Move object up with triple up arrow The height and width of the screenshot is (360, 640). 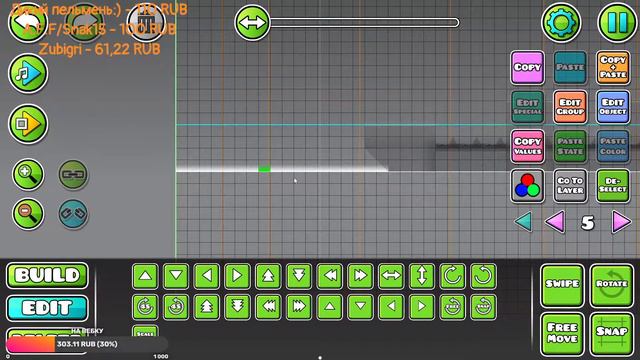point(207,307)
